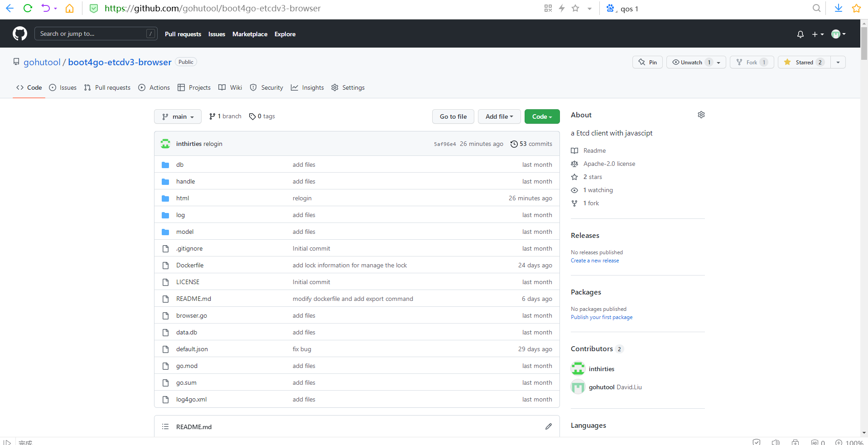This screenshot has height=445, width=868.
Task: Expand the Add file dropdown
Action: coord(499,116)
